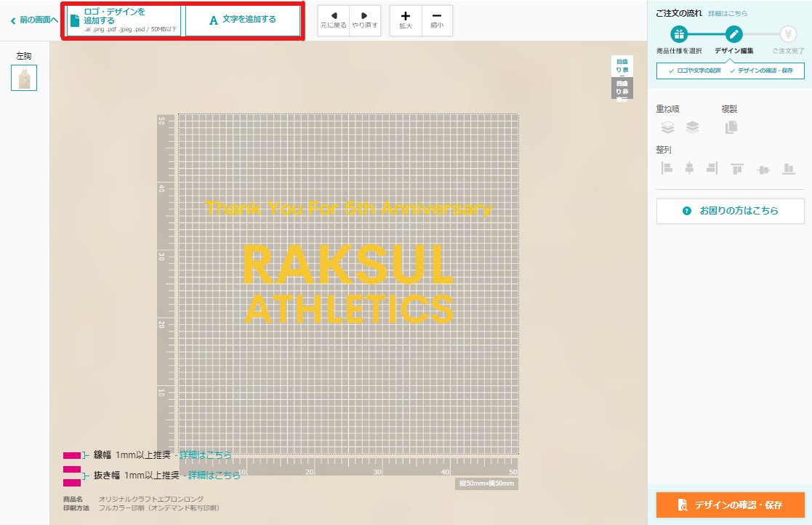
Task: Select the RAKSUL text on canvas
Action: (348, 265)
